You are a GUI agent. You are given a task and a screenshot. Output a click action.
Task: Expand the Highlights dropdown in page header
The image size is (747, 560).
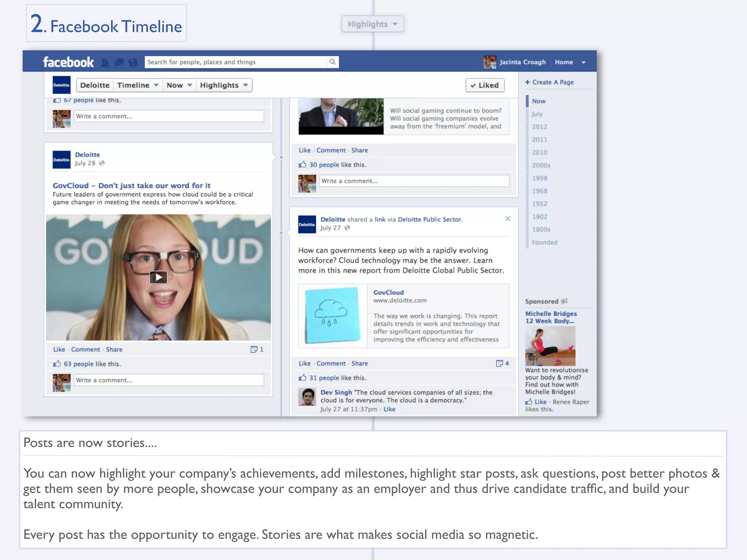tap(224, 85)
